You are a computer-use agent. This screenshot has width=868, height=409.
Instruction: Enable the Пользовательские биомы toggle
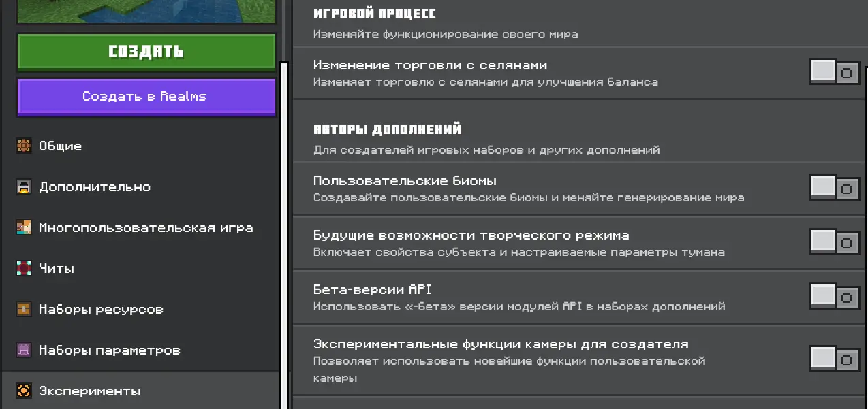(x=835, y=187)
